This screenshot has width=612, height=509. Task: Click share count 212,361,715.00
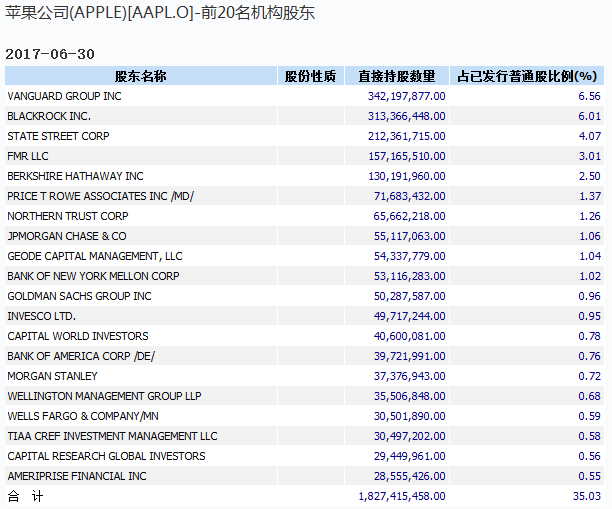(406, 136)
